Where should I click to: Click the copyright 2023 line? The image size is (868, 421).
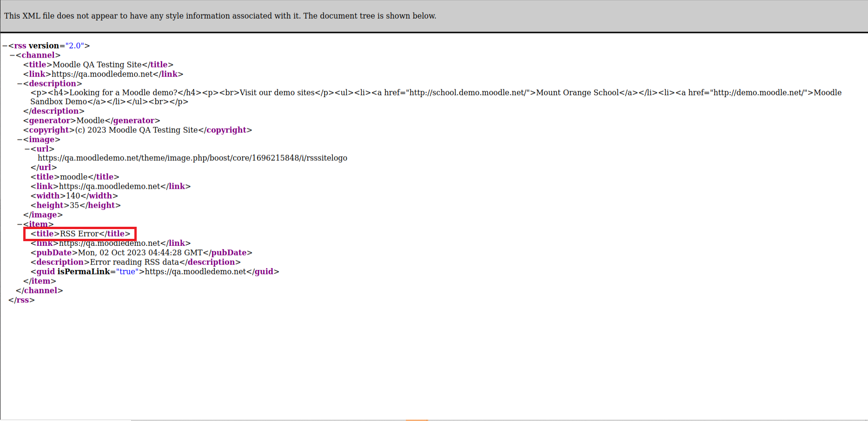(138, 130)
